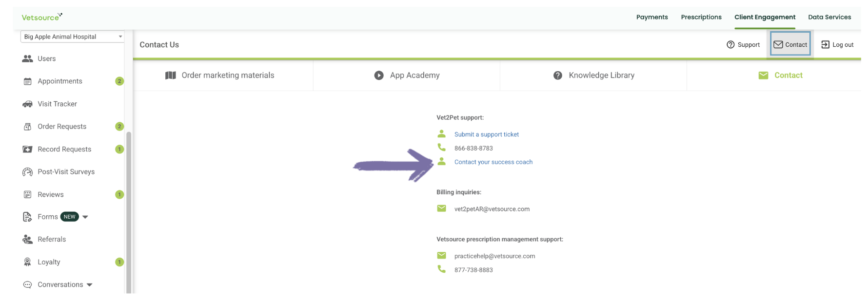Open the Users section icon
The width and height of the screenshot is (868, 300).
click(x=27, y=58)
